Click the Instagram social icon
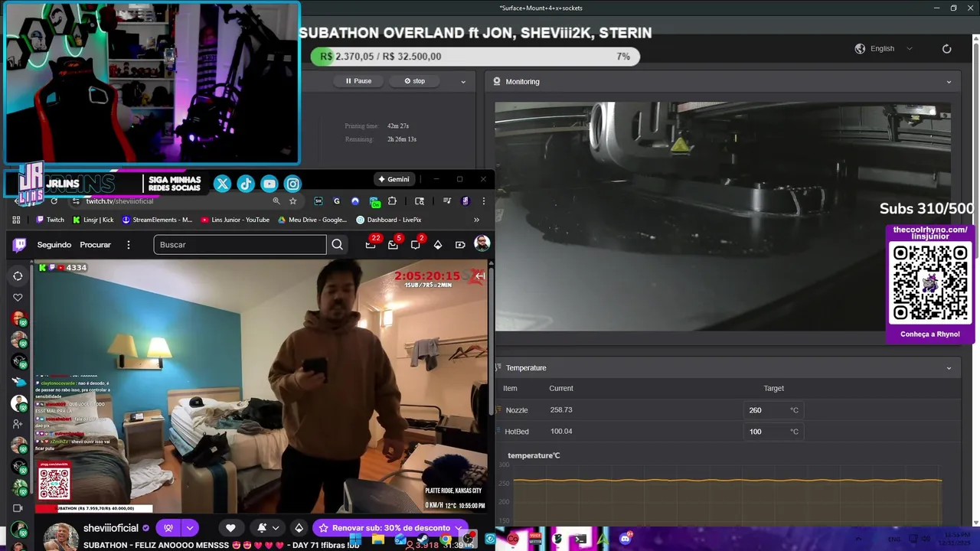This screenshot has height=551, width=980. pos(293,184)
